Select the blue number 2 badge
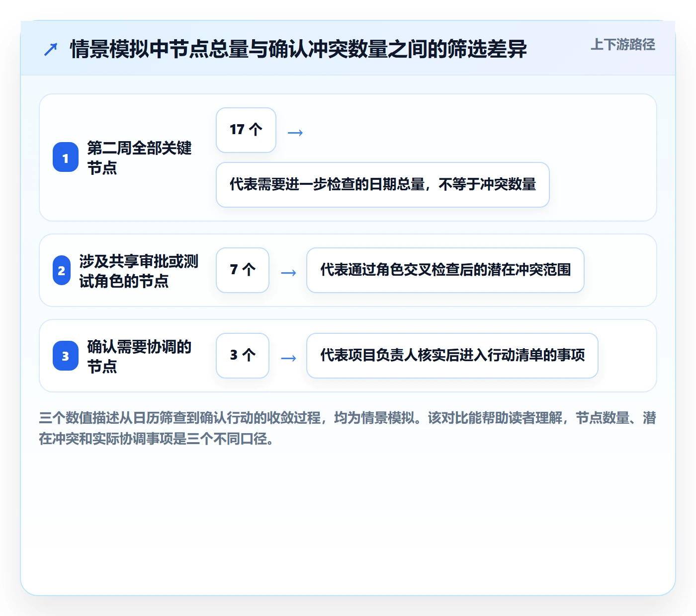The width and height of the screenshot is (696, 616). 62,270
